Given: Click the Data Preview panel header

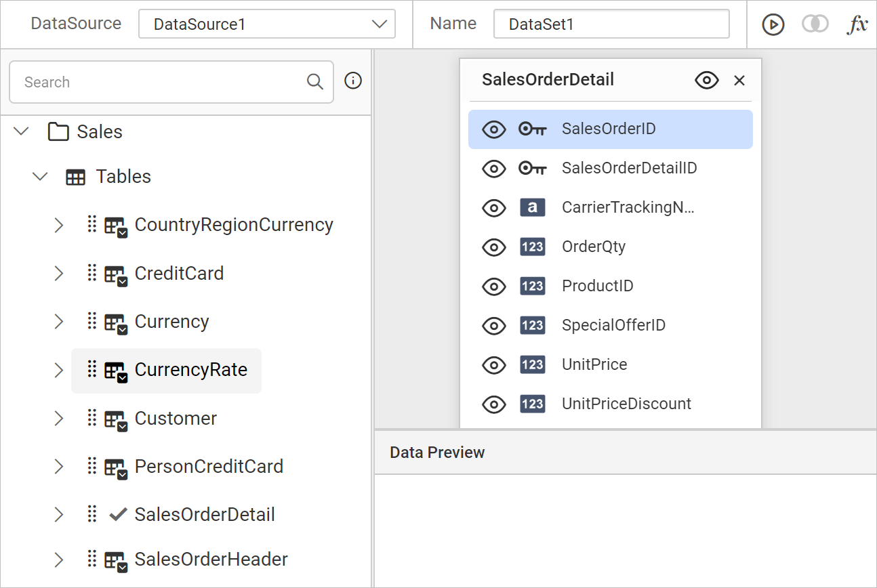Looking at the screenshot, I should click(626, 453).
